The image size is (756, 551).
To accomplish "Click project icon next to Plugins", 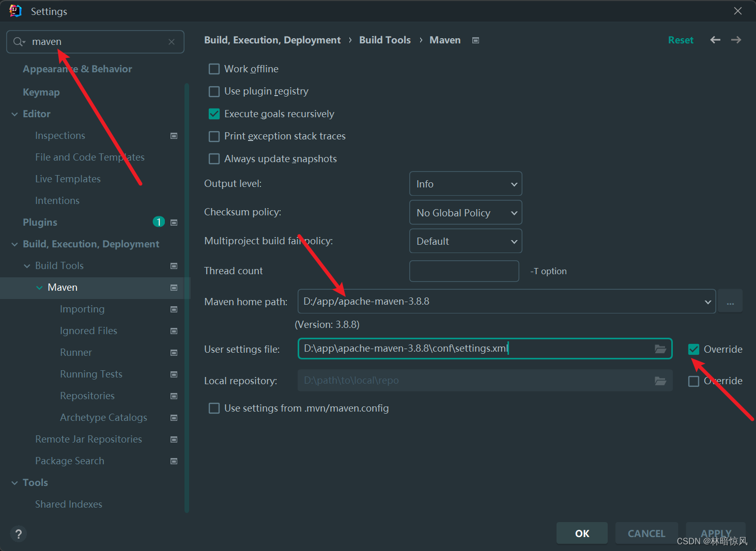I will click(x=174, y=223).
